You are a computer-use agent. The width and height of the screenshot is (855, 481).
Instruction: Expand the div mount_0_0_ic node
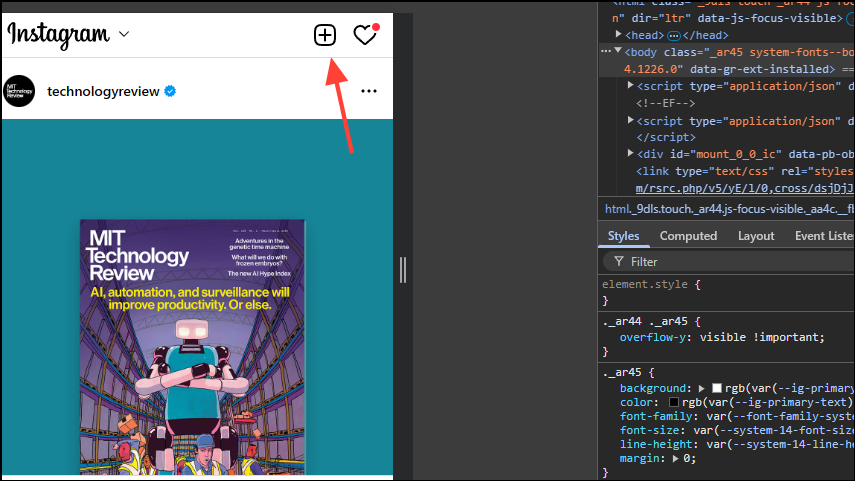pos(630,154)
